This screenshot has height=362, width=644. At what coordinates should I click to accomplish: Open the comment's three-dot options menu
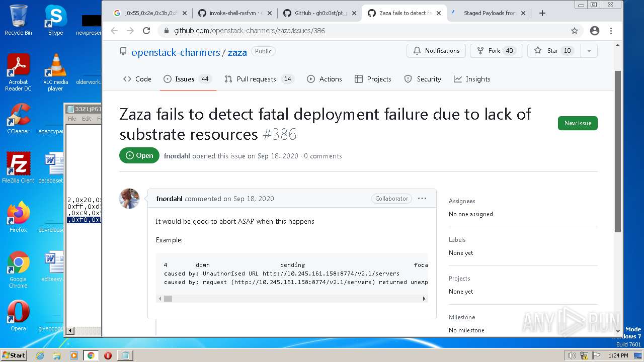[422, 199]
